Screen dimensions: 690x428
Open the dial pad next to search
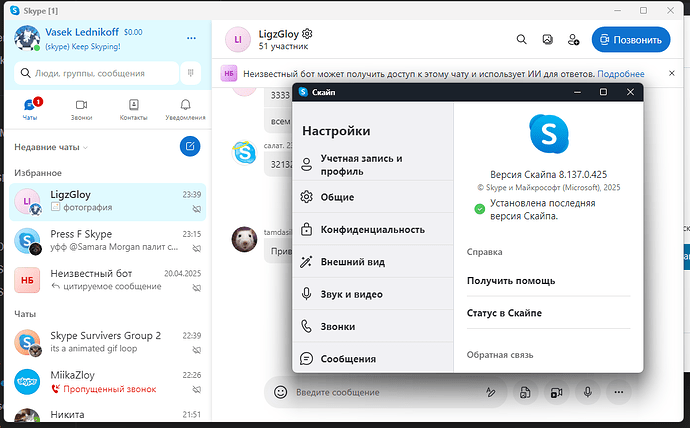189,73
